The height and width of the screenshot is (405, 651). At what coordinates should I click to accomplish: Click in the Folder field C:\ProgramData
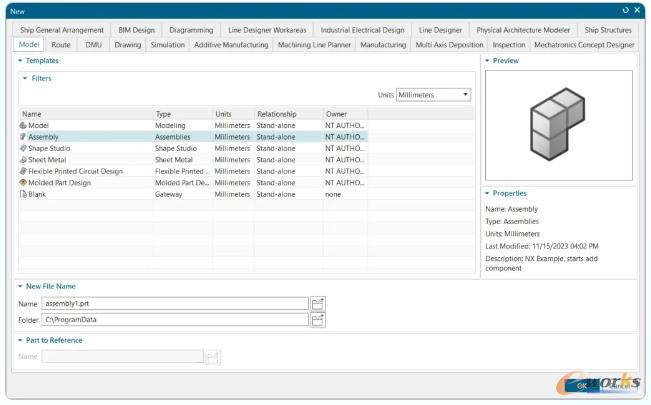click(175, 320)
